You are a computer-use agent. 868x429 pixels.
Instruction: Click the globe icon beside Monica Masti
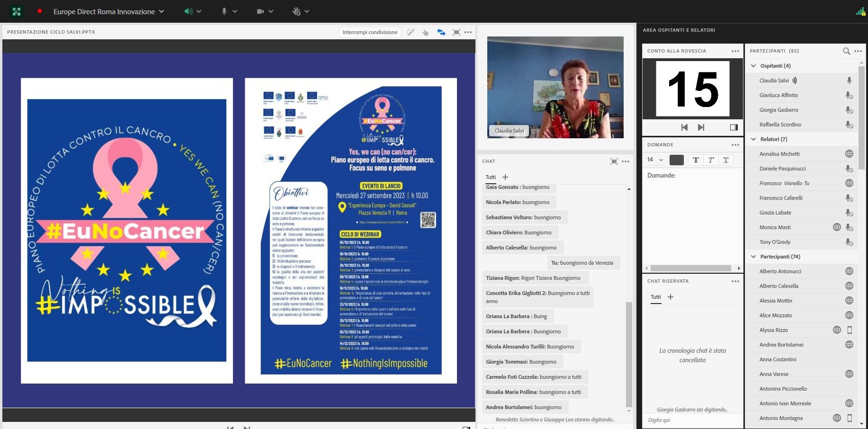[837, 227]
